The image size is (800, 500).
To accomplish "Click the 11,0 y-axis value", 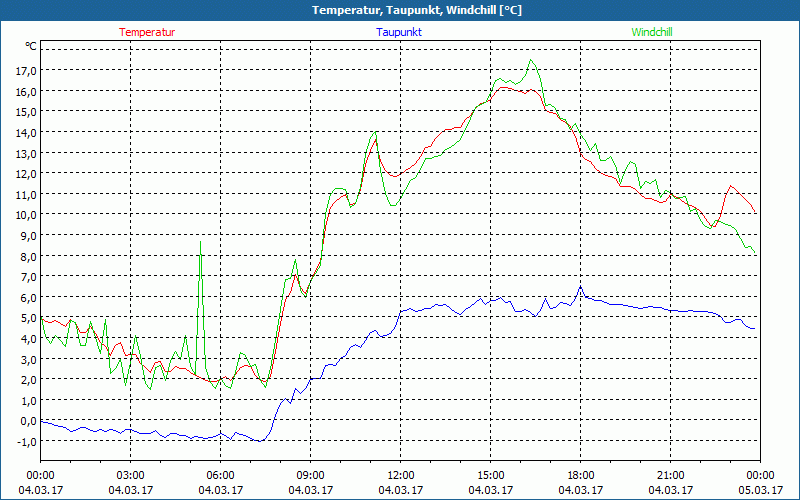I will (26, 195).
